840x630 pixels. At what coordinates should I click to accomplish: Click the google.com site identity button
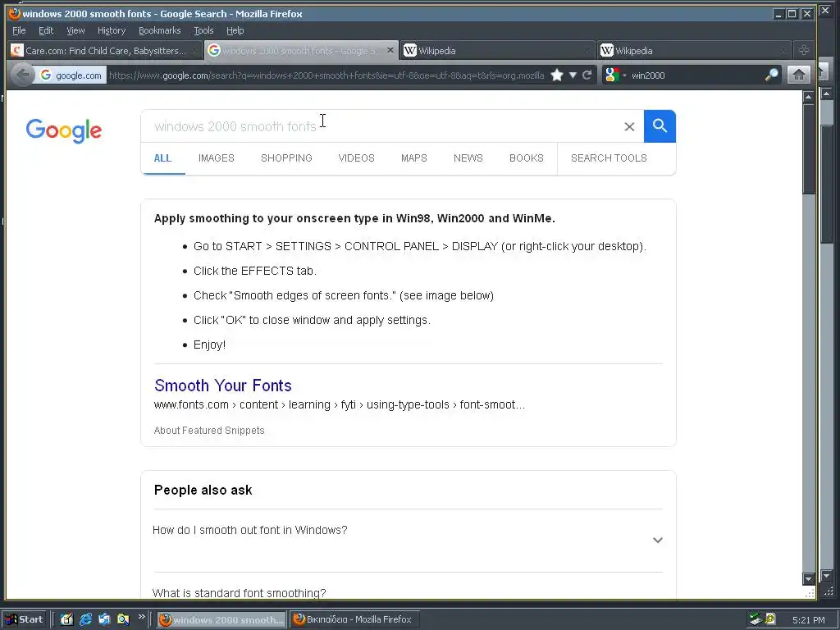point(71,75)
